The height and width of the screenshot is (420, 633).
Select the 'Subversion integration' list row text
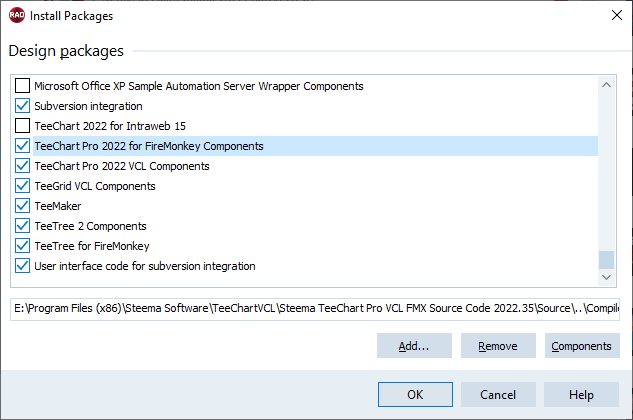(88, 106)
